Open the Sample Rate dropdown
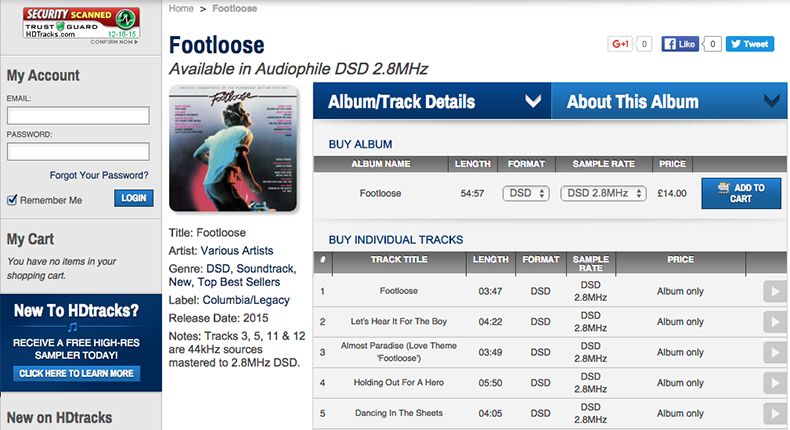This screenshot has height=430, width=790. [x=603, y=193]
